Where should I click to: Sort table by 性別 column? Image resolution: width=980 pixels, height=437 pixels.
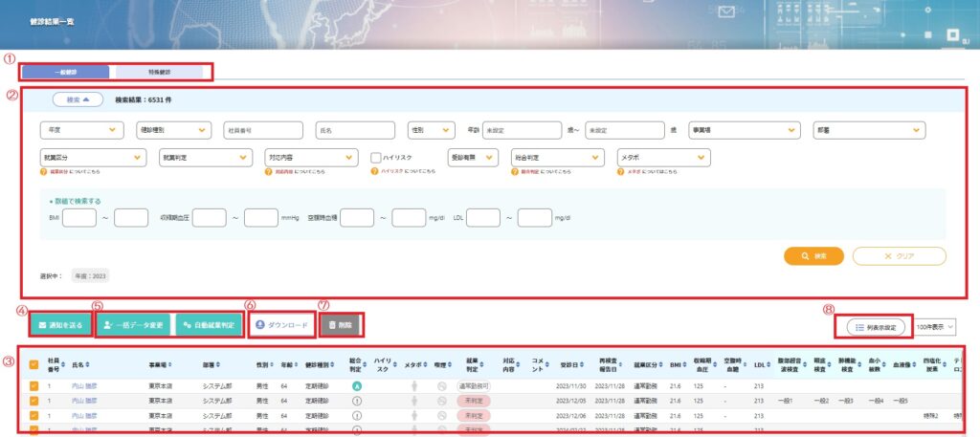pyautogui.click(x=266, y=364)
